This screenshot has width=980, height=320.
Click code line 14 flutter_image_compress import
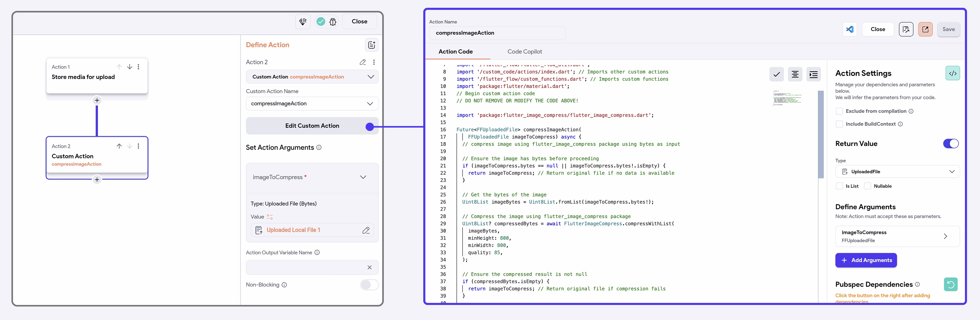pos(555,115)
